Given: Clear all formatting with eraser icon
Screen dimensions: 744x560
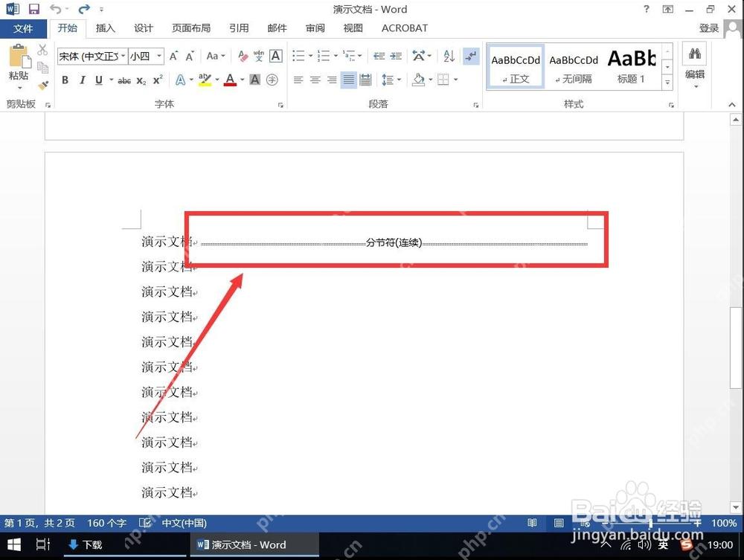Looking at the screenshot, I should click(243, 56).
